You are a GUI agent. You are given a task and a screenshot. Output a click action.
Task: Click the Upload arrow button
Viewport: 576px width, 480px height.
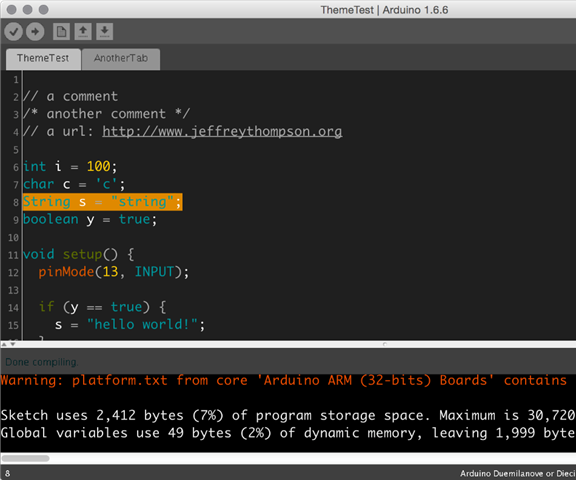(x=35, y=32)
